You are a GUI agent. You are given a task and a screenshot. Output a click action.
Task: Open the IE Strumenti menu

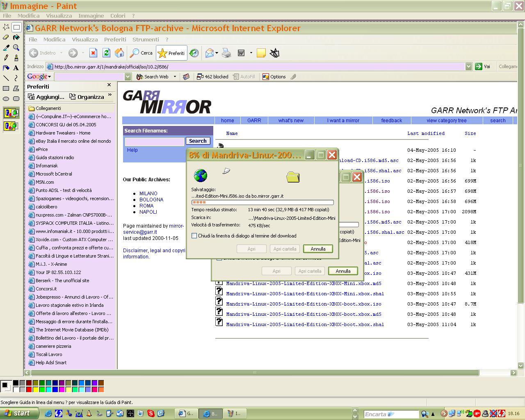(x=146, y=39)
